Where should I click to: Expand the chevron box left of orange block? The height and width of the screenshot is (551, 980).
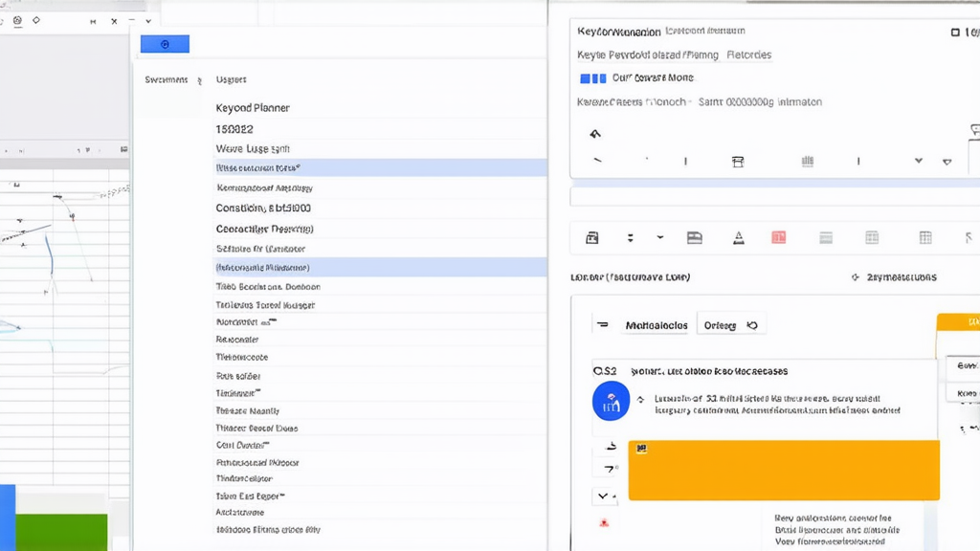click(605, 496)
